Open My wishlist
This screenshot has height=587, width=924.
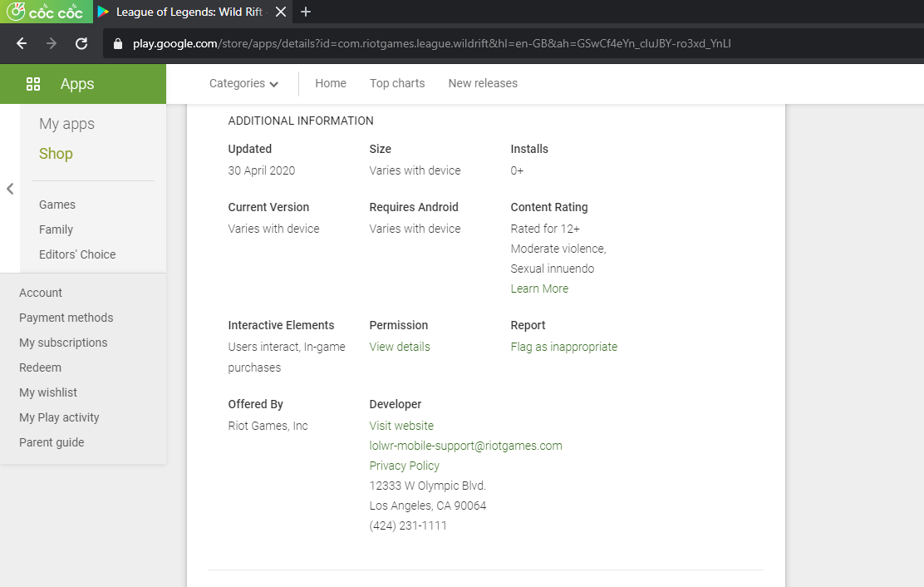(47, 392)
